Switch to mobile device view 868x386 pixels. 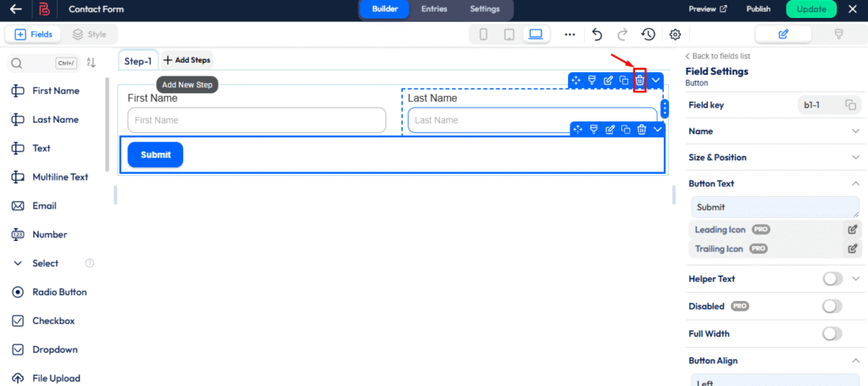(482, 35)
